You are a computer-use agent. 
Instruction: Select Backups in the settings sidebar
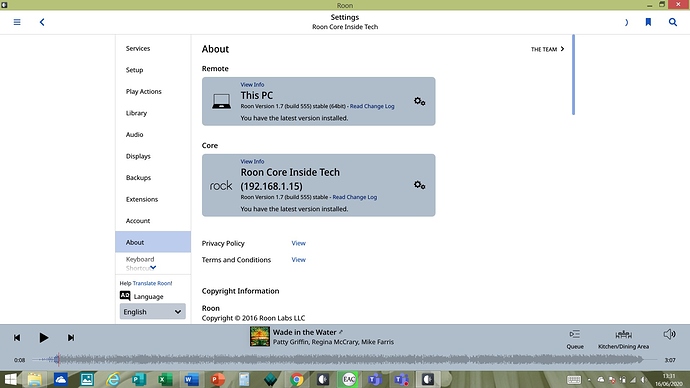[x=138, y=178]
